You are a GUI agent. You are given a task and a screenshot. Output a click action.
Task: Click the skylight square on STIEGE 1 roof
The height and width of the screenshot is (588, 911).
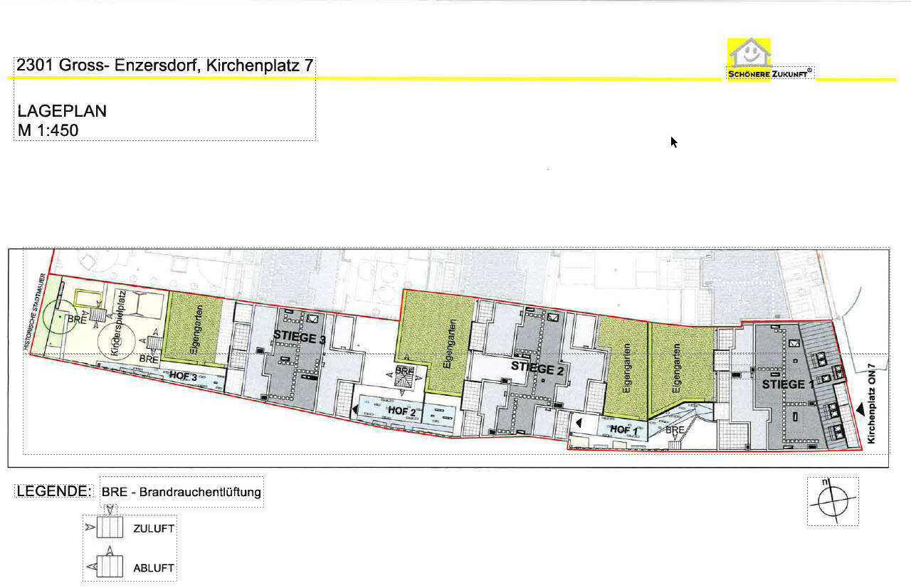coord(794,343)
